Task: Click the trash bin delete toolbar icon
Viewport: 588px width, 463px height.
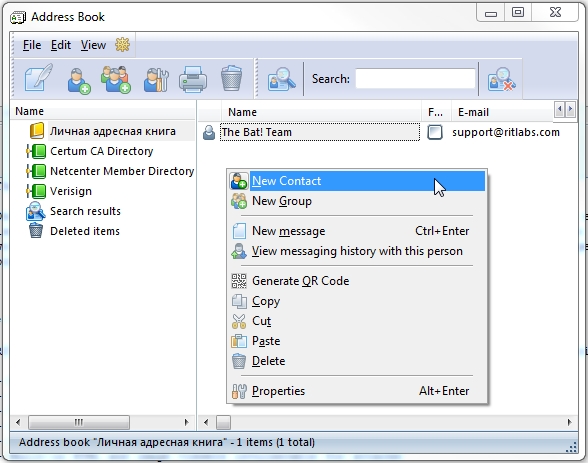Action: point(231,78)
